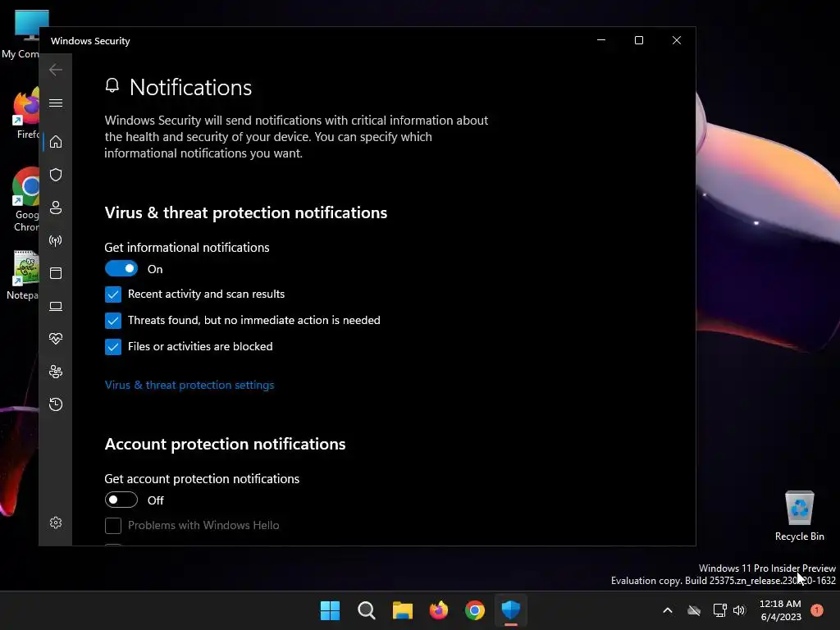Open Device security laptop icon
This screenshot has height=630, width=840.
pyautogui.click(x=56, y=306)
